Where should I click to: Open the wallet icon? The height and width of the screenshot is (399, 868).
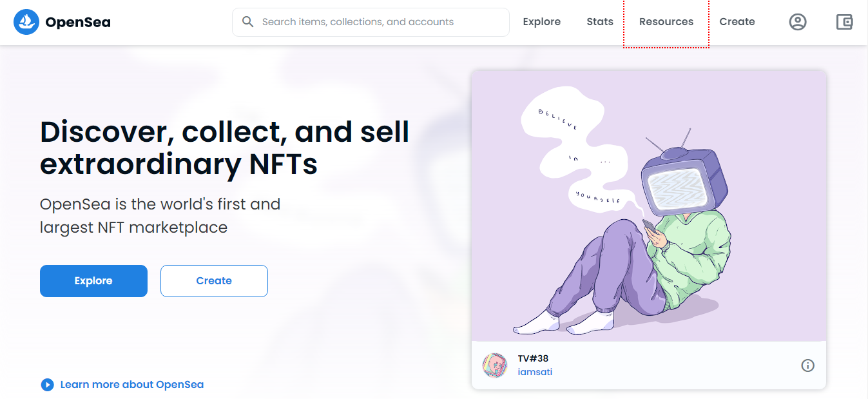coord(844,22)
